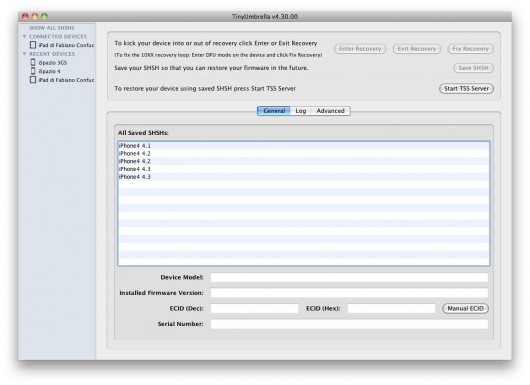Switch to the Log tab
530x385 pixels.
[300, 111]
